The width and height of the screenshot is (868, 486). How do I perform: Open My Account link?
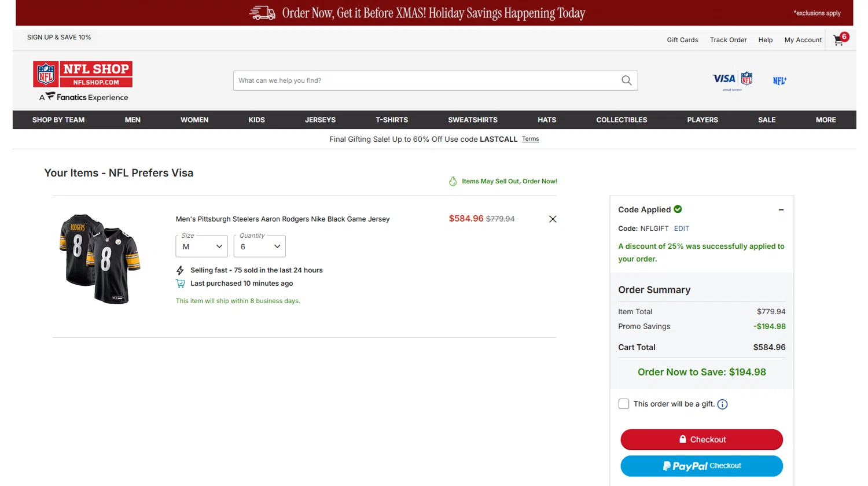coord(803,40)
